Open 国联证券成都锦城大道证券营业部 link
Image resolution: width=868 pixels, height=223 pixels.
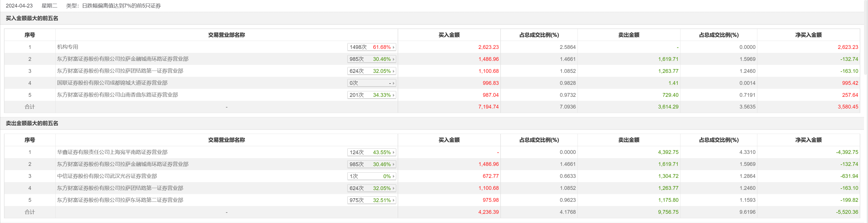(x=112, y=83)
